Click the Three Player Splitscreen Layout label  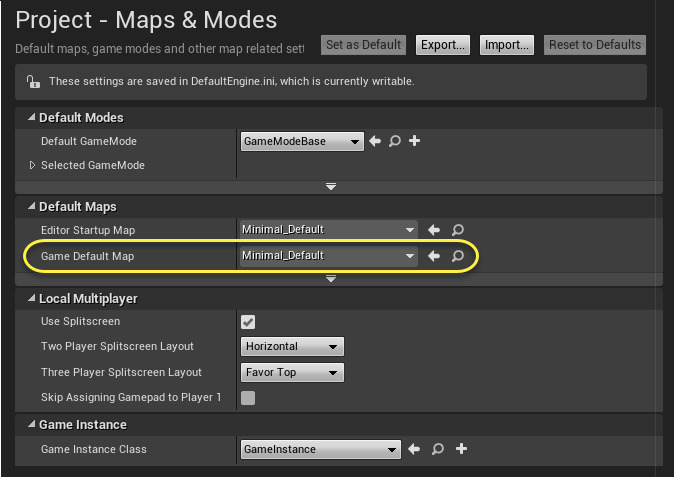(x=121, y=372)
